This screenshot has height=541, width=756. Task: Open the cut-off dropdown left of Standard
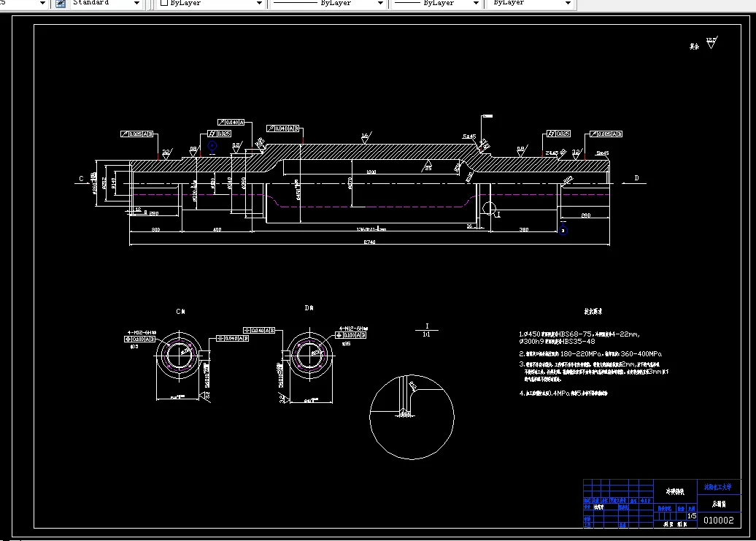[x=42, y=4]
